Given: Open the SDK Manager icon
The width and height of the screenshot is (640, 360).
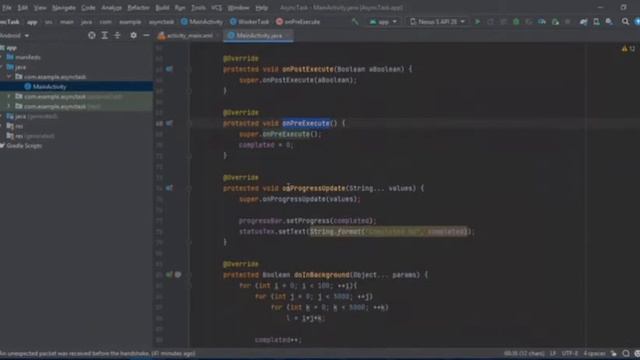Looking at the screenshot, I should [x=609, y=22].
